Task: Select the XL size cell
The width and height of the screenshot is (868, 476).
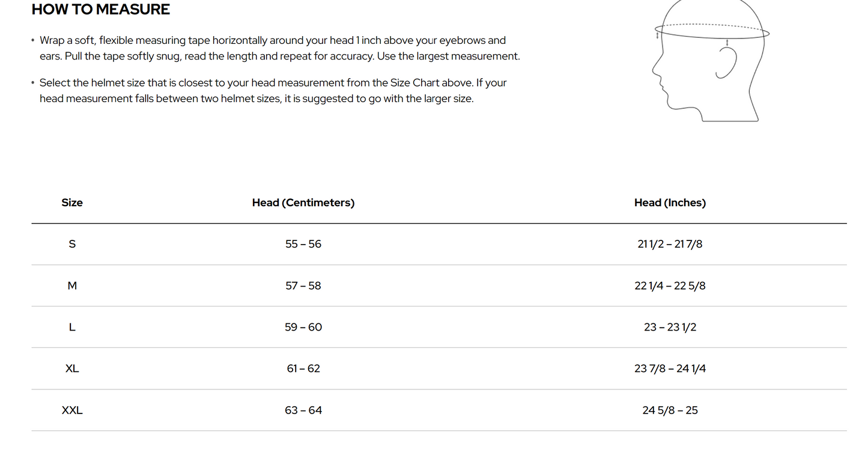Action: pos(72,369)
